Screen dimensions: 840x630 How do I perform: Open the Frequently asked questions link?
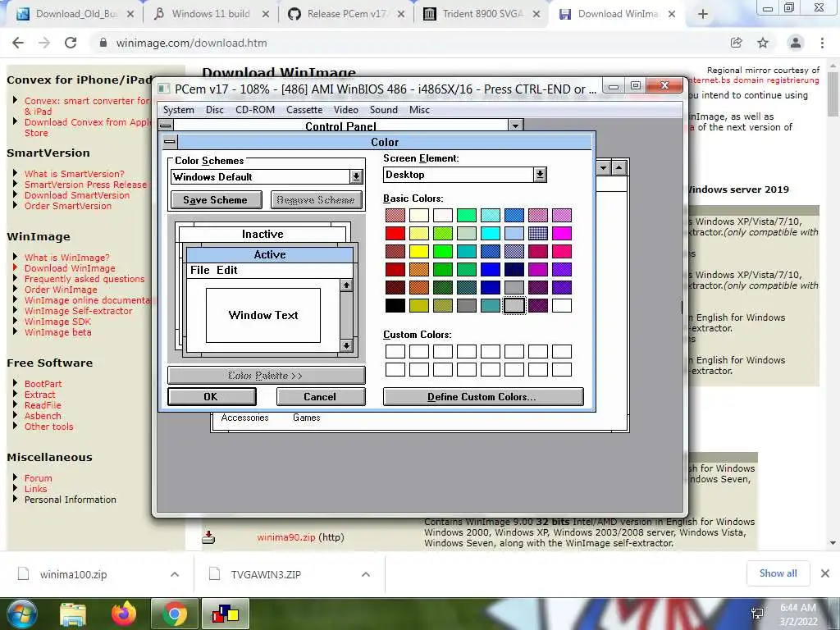point(84,279)
